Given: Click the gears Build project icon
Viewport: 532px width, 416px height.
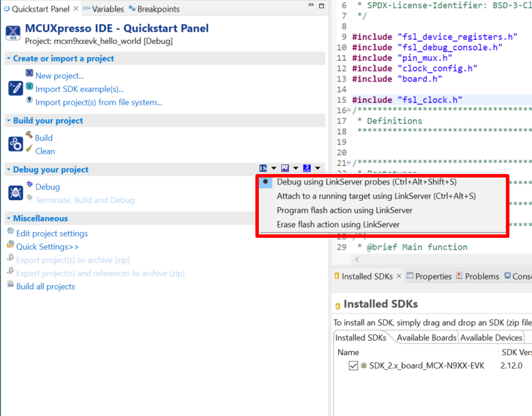Looking at the screenshot, I should (16, 144).
